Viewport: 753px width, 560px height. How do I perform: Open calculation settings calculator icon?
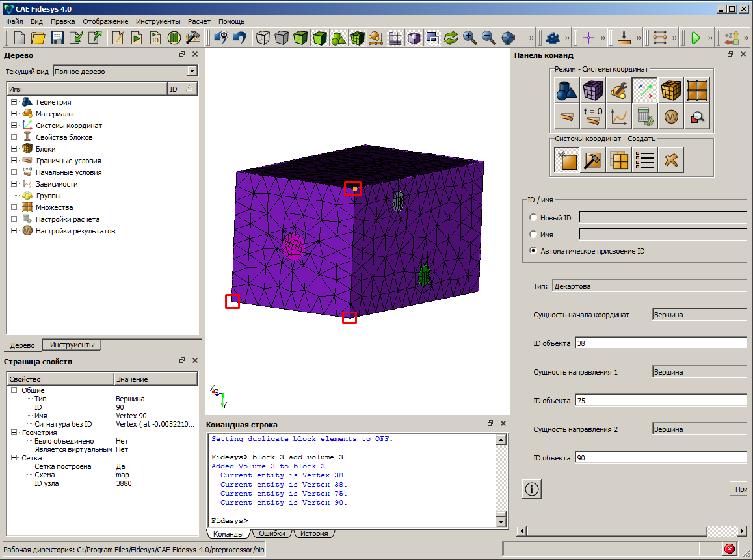pos(645,116)
